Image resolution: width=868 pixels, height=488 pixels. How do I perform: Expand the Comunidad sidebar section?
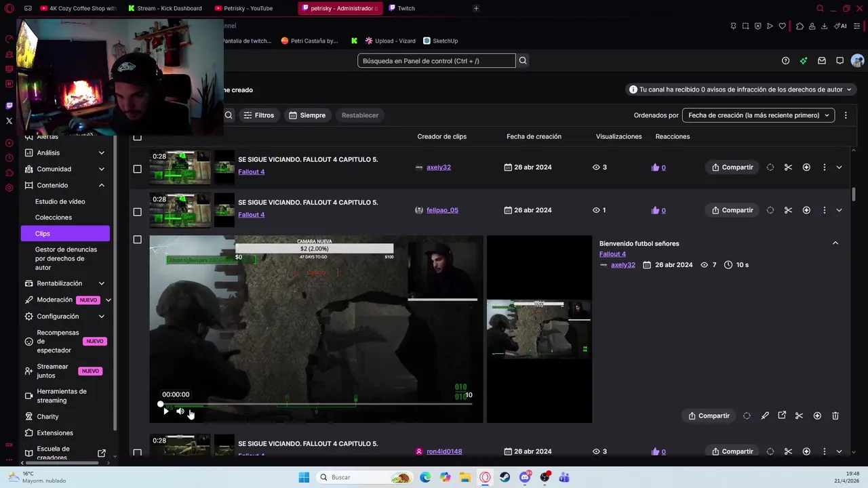[102, 169]
